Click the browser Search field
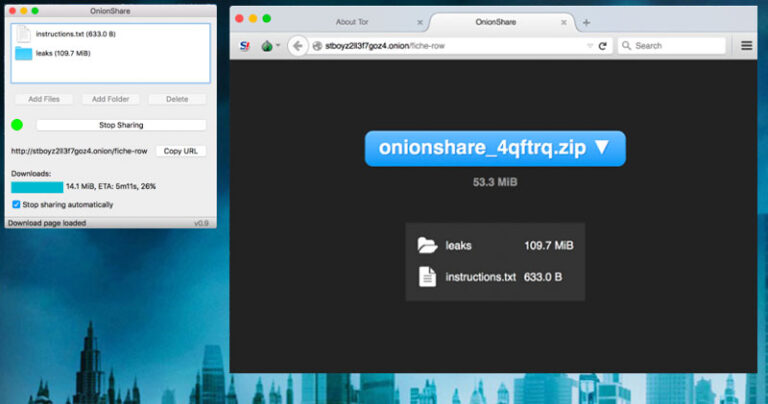This screenshot has width=768, height=404. coord(677,45)
